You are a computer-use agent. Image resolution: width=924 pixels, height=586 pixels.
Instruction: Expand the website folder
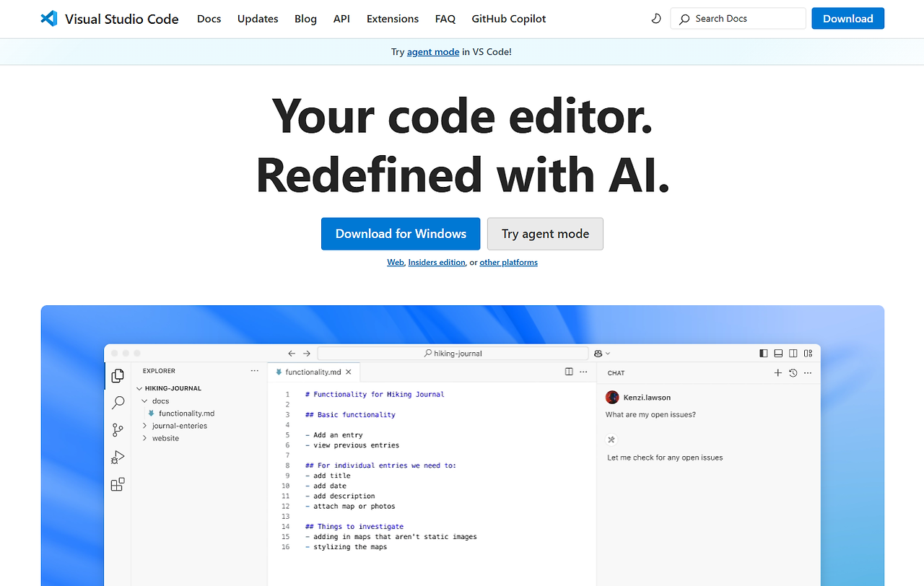click(x=145, y=438)
